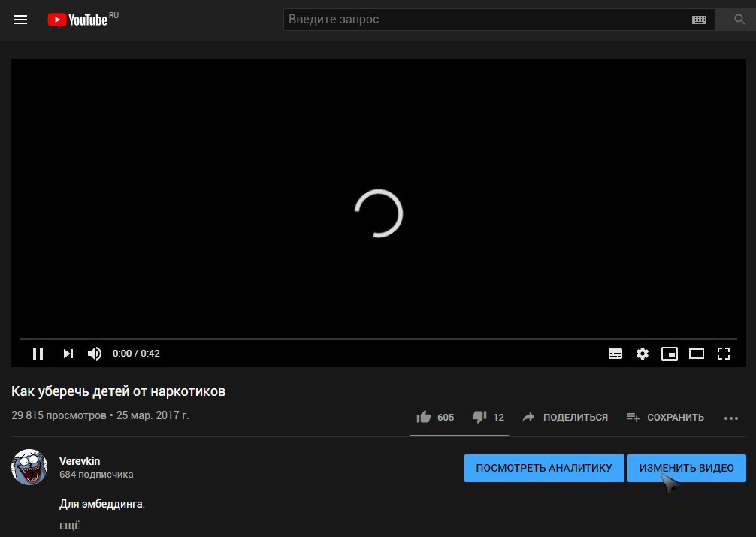Dislike the video with thumbs down
The height and width of the screenshot is (537, 756).
point(479,417)
